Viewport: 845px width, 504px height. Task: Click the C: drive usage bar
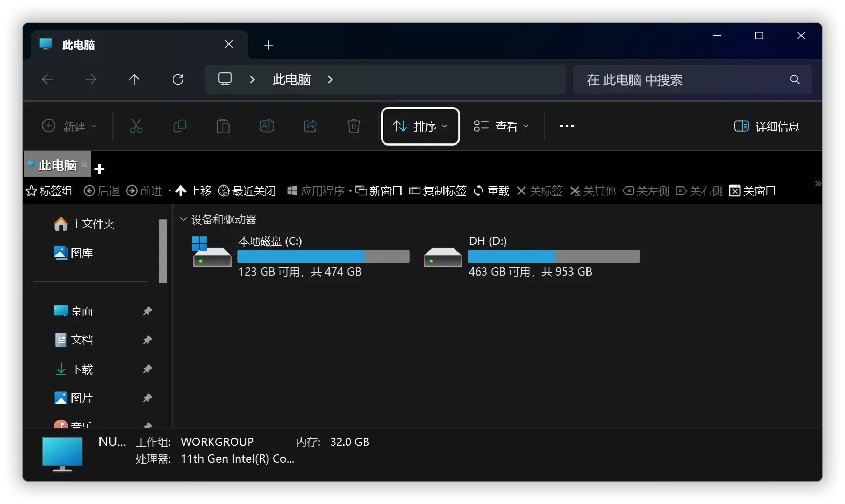click(323, 256)
